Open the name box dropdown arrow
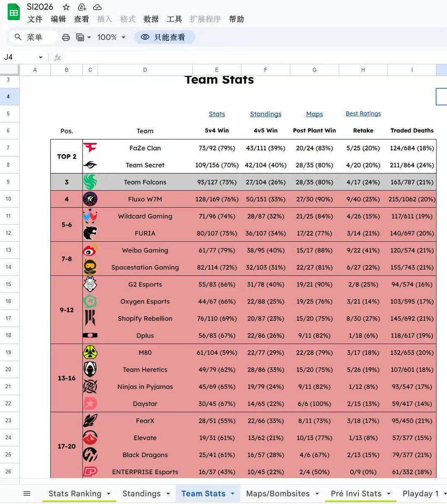The width and height of the screenshot is (447, 504). coord(41,57)
